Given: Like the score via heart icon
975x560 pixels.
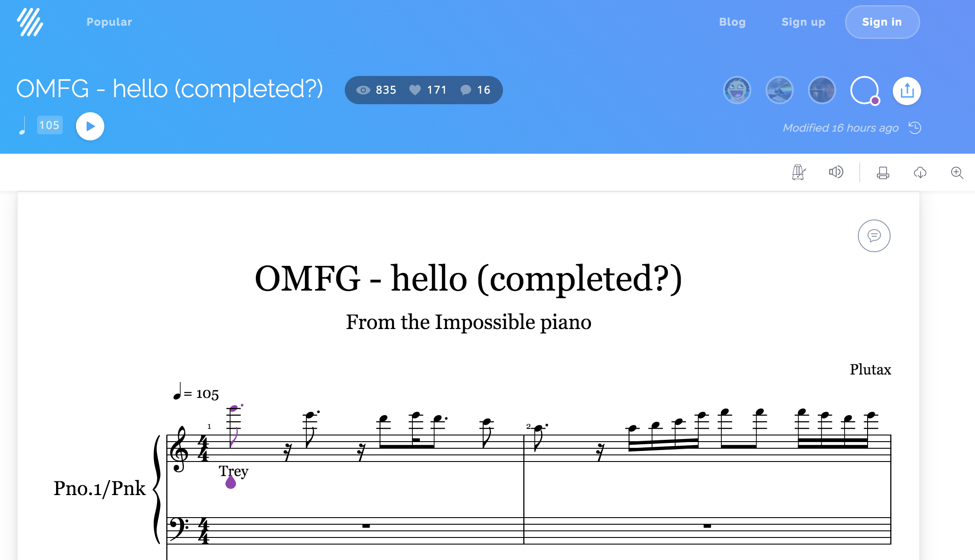Looking at the screenshot, I should 415,90.
